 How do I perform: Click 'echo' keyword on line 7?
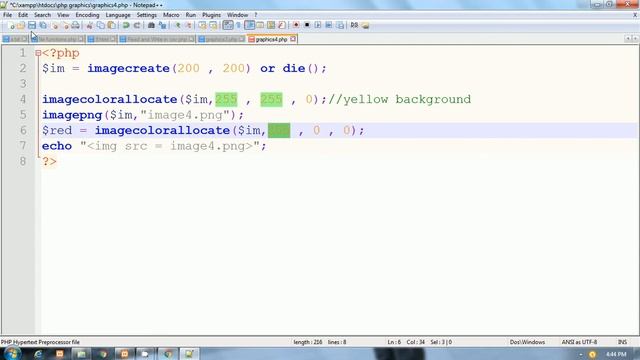[x=57, y=146]
